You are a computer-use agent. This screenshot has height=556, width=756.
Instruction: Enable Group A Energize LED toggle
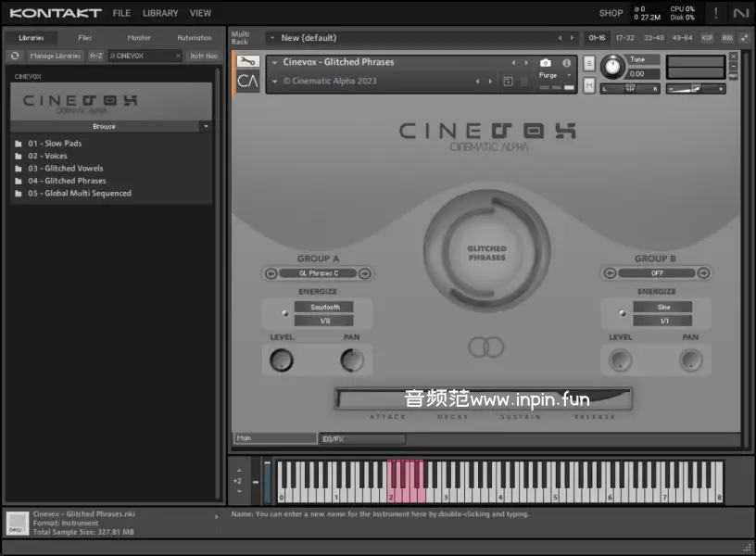tap(283, 313)
